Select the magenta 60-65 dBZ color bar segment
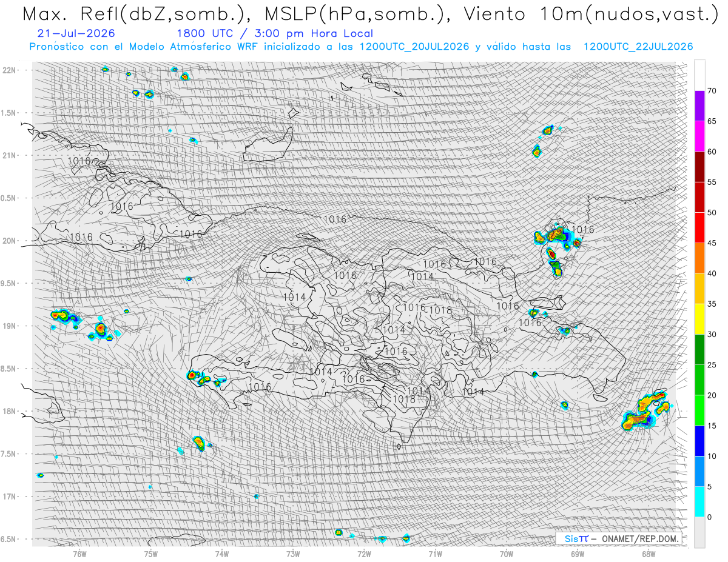This screenshot has width=728, height=562. (x=699, y=136)
